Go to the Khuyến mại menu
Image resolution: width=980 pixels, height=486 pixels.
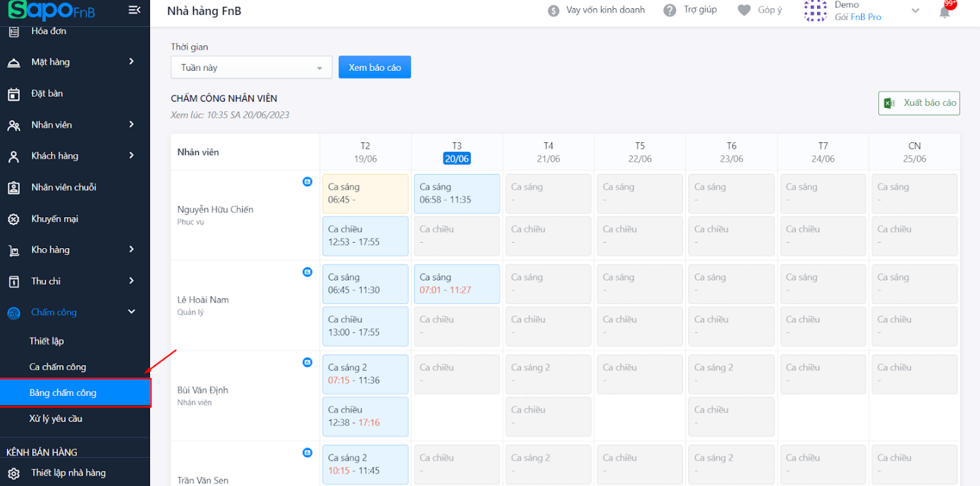[54, 219]
